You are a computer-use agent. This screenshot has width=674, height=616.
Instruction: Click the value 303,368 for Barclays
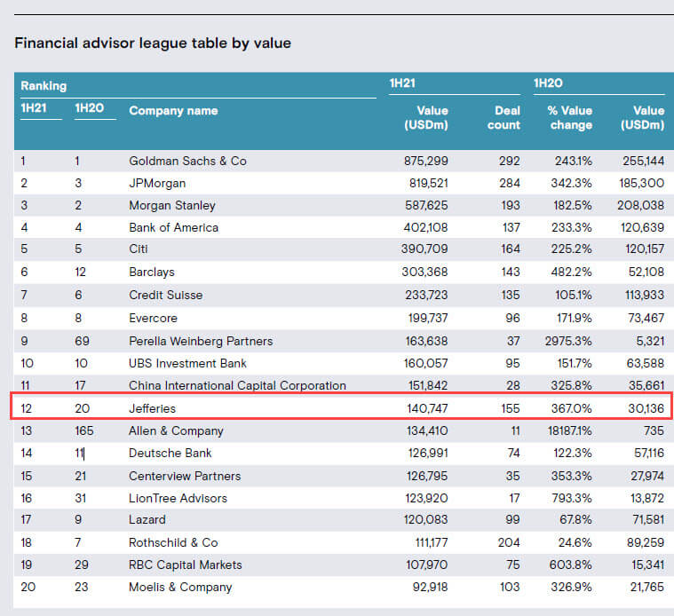pos(424,272)
